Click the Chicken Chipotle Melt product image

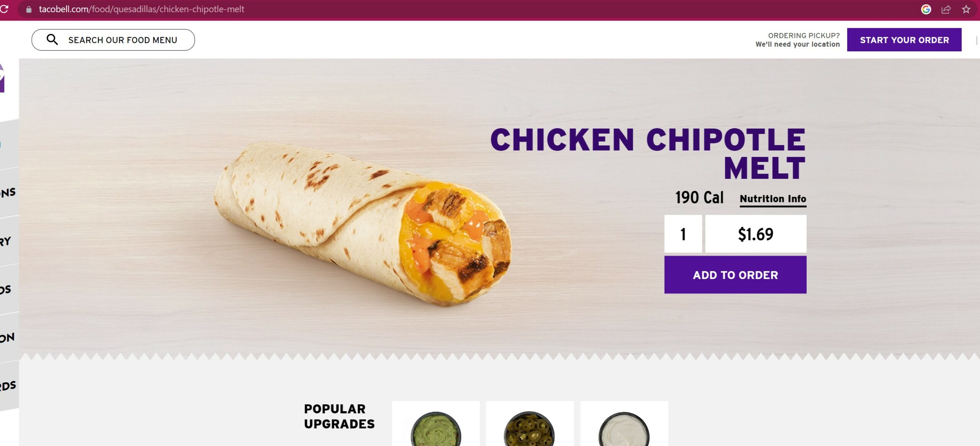click(362, 224)
